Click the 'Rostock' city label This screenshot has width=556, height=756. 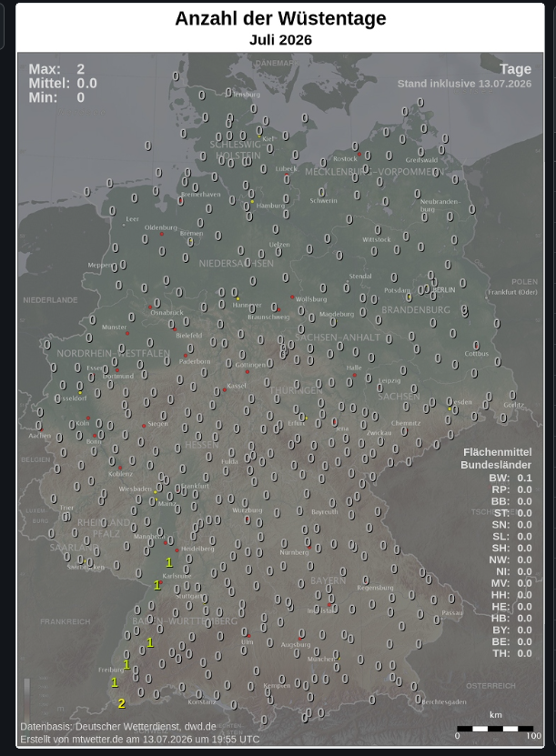pos(345,158)
